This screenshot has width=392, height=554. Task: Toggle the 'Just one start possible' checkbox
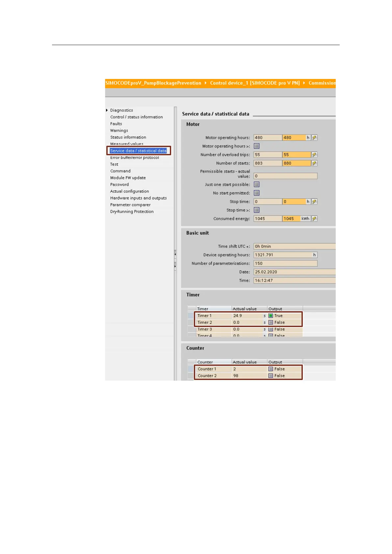click(x=257, y=185)
